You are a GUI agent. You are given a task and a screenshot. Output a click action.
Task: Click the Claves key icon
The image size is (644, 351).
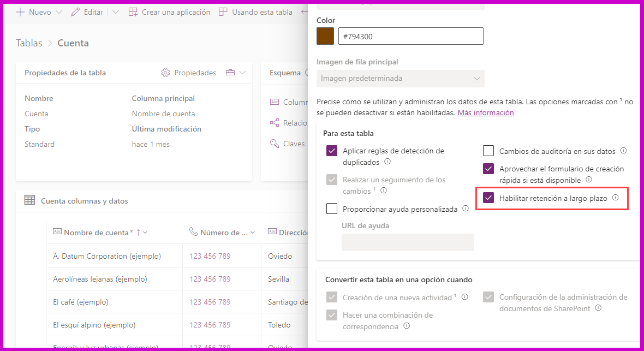click(x=275, y=144)
